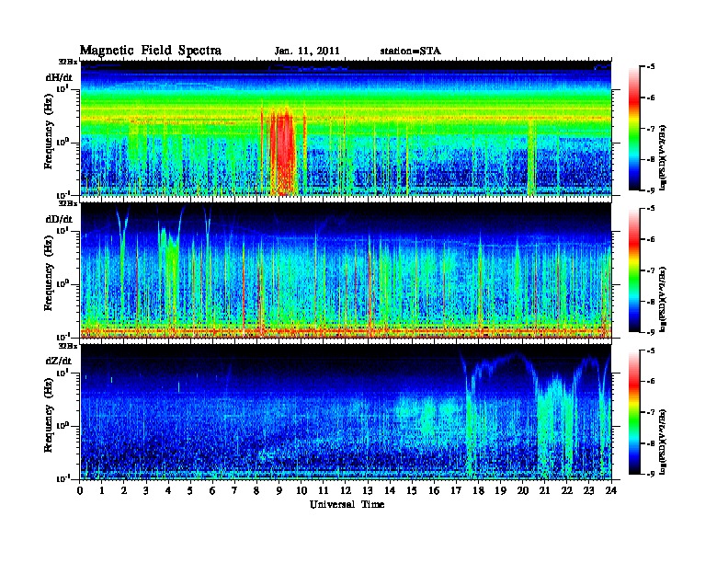Click the "station=STA" label
The image size is (728, 563).
pyautogui.click(x=410, y=51)
